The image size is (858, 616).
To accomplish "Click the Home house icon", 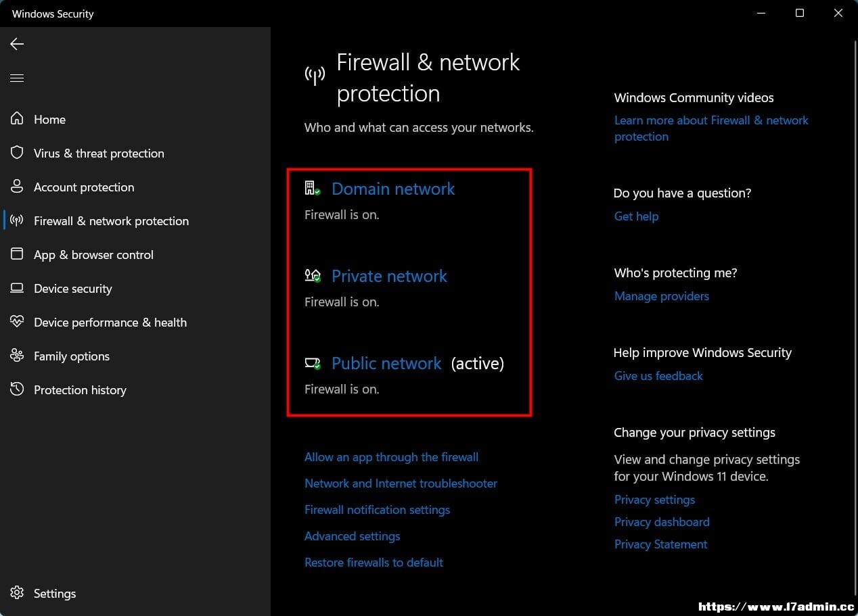I will [17, 119].
